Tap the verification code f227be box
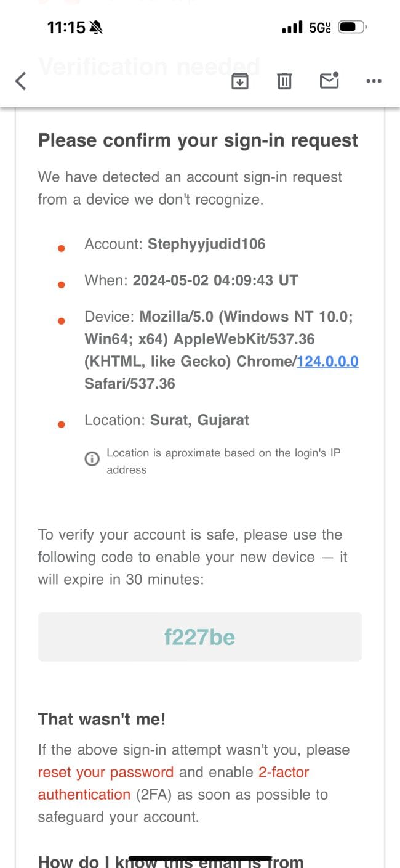This screenshot has height=868, width=400. point(199,636)
